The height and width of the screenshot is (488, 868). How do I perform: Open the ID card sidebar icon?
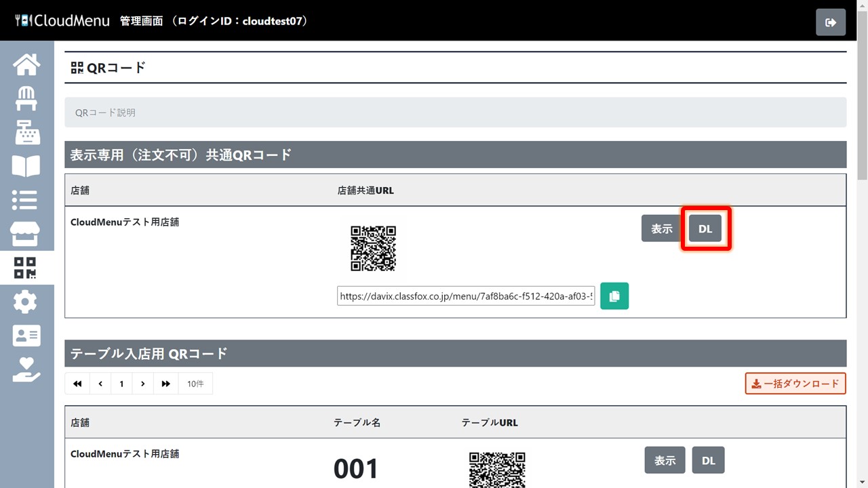[x=26, y=335]
